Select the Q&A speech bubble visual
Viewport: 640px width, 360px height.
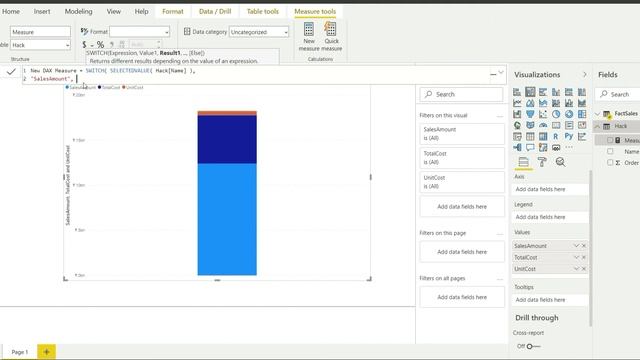pyautogui.click(x=530, y=147)
